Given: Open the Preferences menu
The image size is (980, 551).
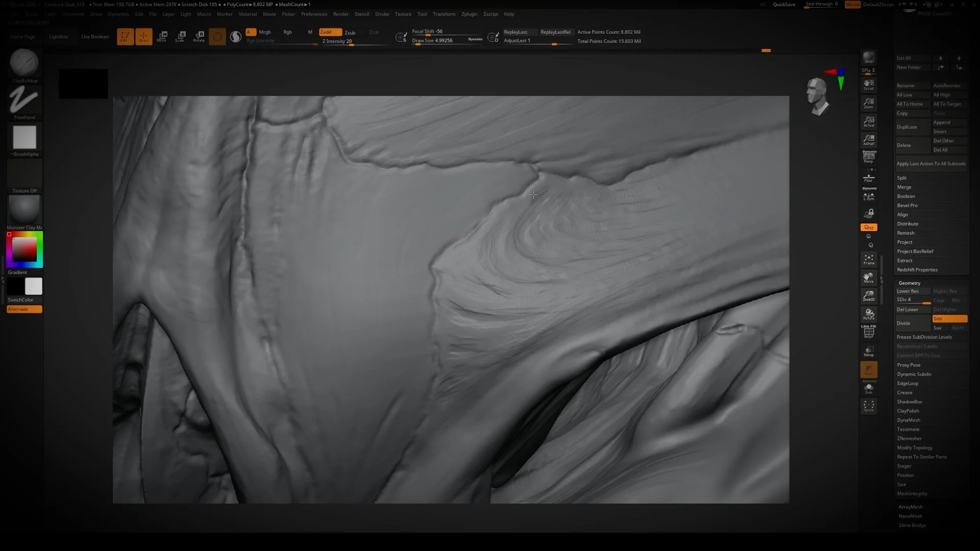Looking at the screenshot, I should point(314,14).
